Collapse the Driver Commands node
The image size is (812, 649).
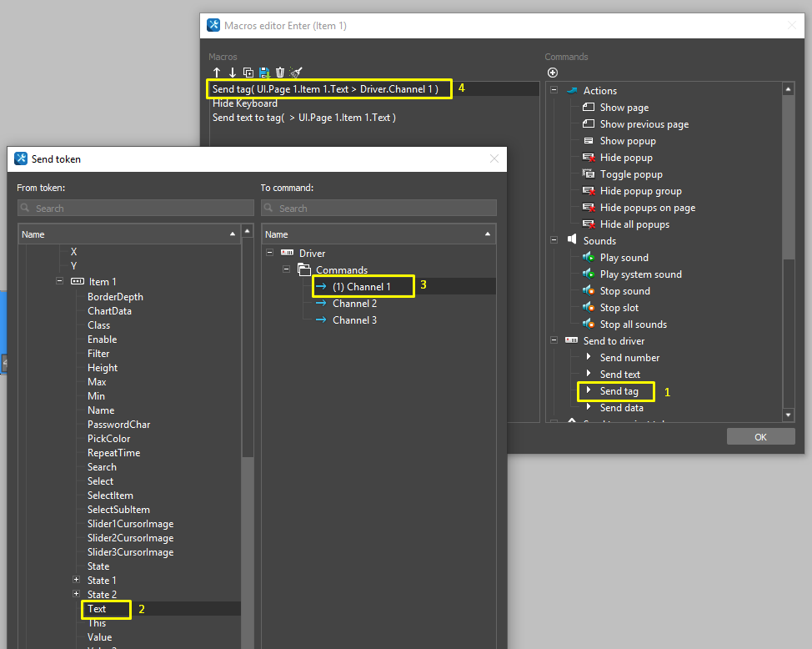coord(286,269)
